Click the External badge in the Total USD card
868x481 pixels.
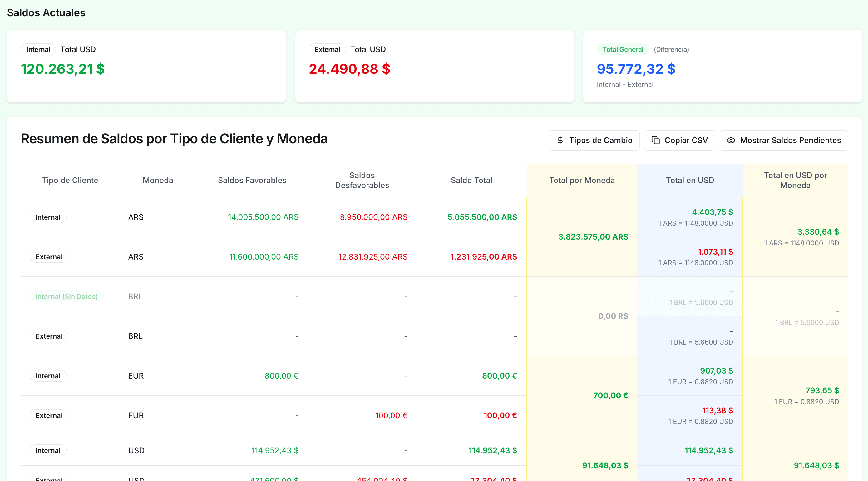pyautogui.click(x=327, y=50)
